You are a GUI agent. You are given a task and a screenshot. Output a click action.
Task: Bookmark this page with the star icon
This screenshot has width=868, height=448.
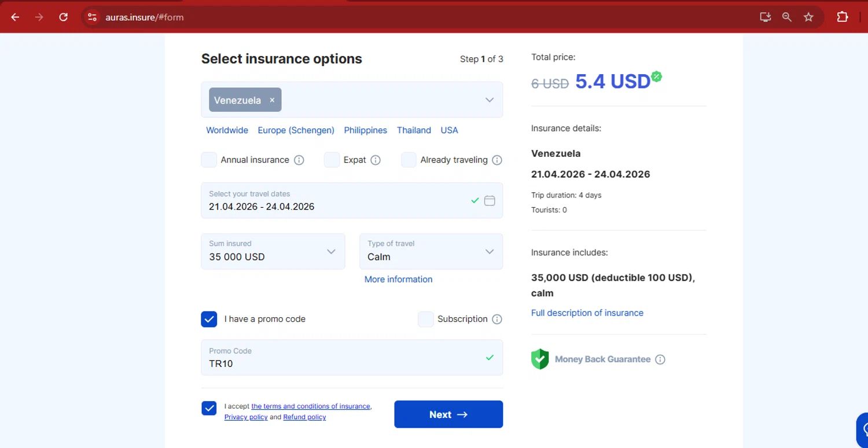tap(808, 17)
